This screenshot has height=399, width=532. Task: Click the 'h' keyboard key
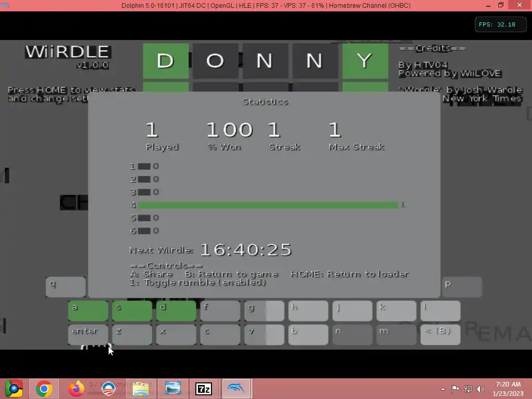click(309, 311)
